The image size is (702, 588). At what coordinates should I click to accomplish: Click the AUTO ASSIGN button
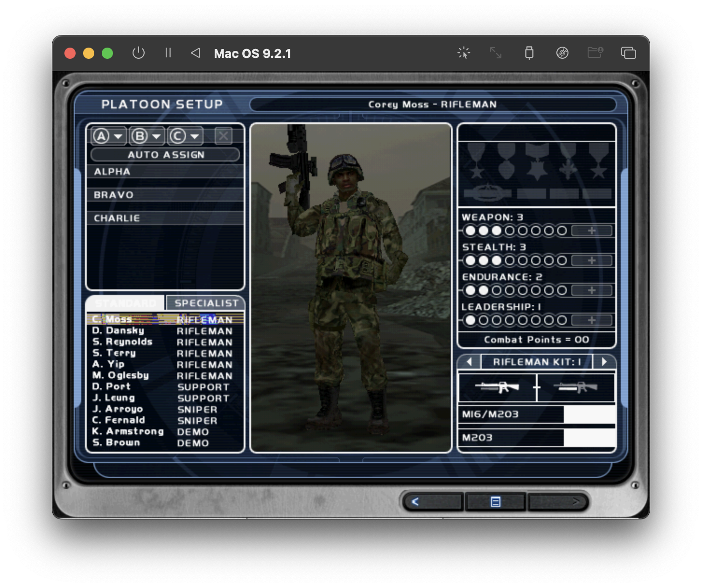point(165,154)
